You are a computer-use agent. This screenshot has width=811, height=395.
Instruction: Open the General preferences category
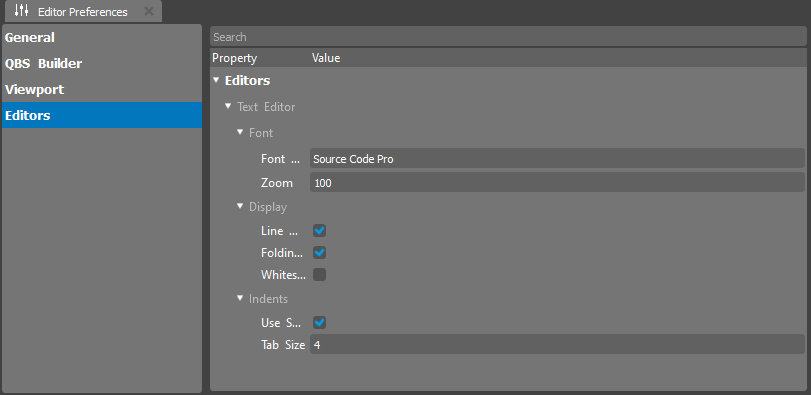pos(102,38)
